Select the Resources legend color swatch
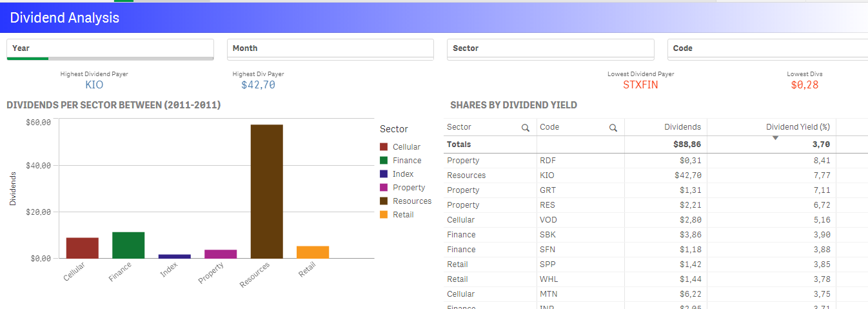The image size is (868, 309). click(x=384, y=201)
